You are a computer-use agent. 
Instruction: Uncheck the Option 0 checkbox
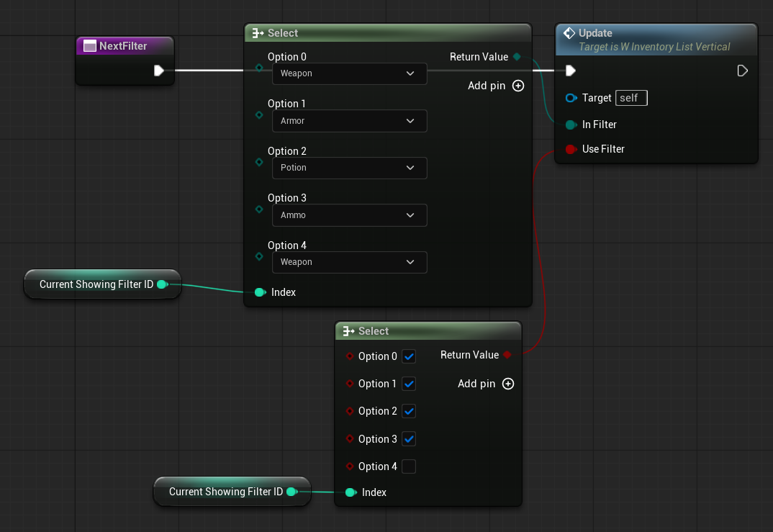(409, 356)
